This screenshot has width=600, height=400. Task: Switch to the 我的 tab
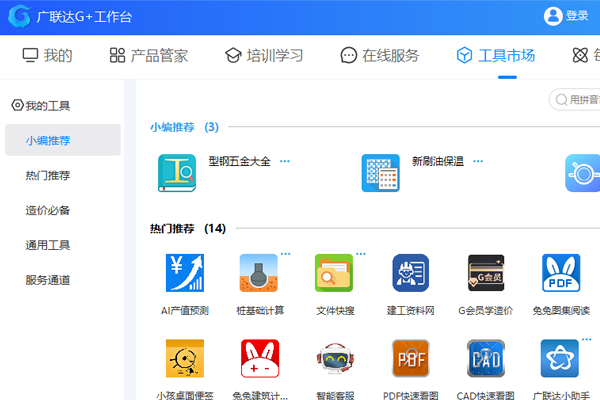pyautogui.click(x=47, y=56)
